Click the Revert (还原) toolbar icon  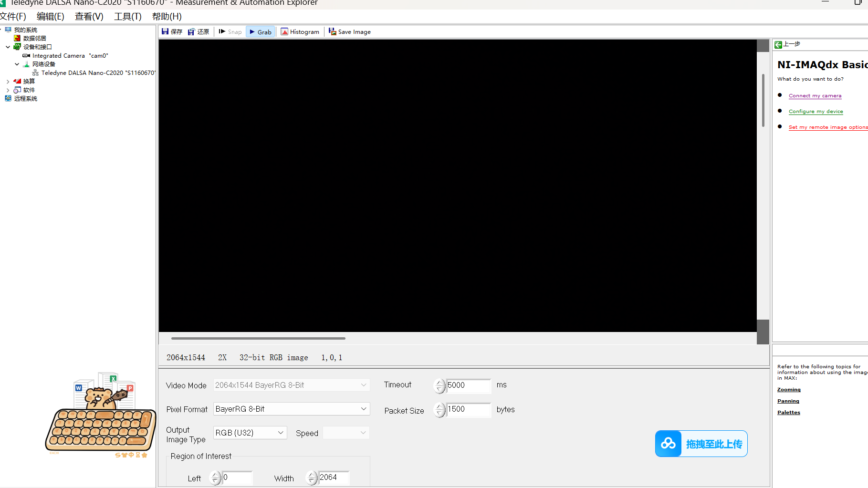(x=191, y=31)
